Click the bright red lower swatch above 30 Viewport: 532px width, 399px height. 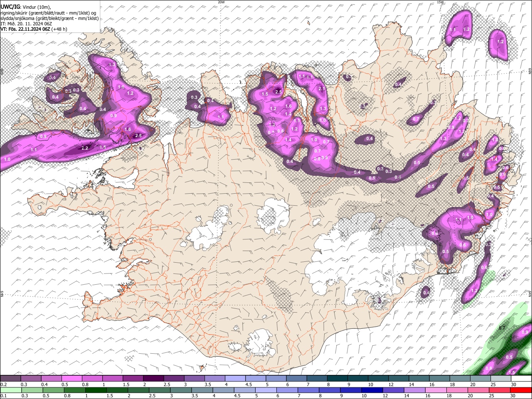click(x=521, y=390)
